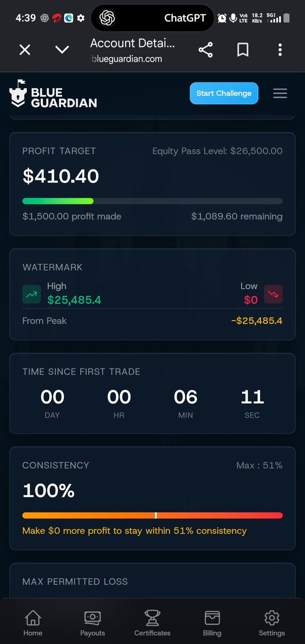Open the Billing tab

coord(212,623)
